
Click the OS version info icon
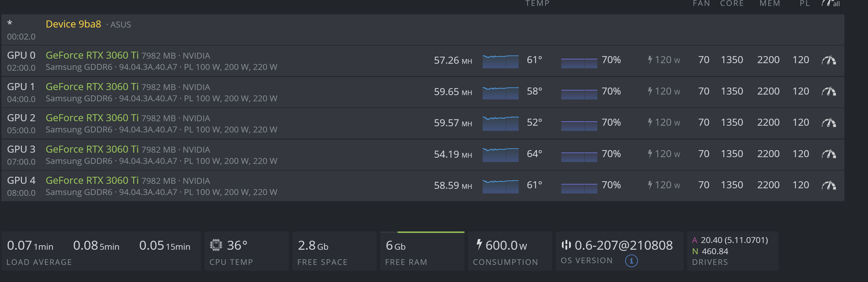(631, 261)
